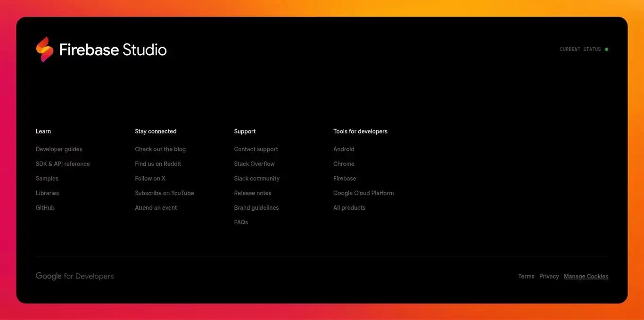Visit the Stack Overflow link

point(255,164)
